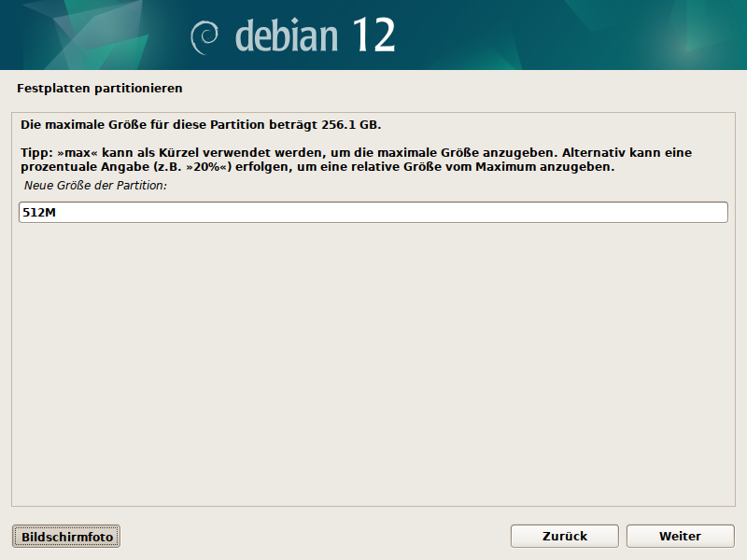Viewport: 747px width, 560px height.
Task: Select the "Festplatten partitionieren" heading
Action: (x=99, y=89)
